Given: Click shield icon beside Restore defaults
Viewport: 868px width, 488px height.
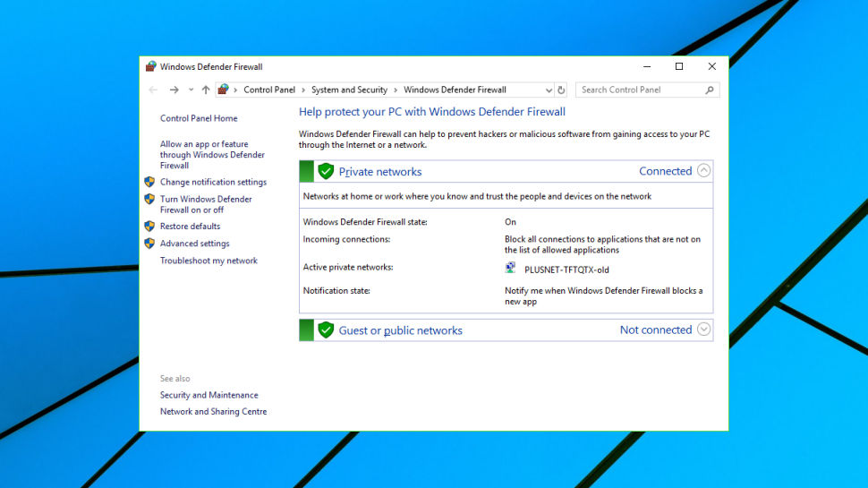Looking at the screenshot, I should (x=149, y=226).
